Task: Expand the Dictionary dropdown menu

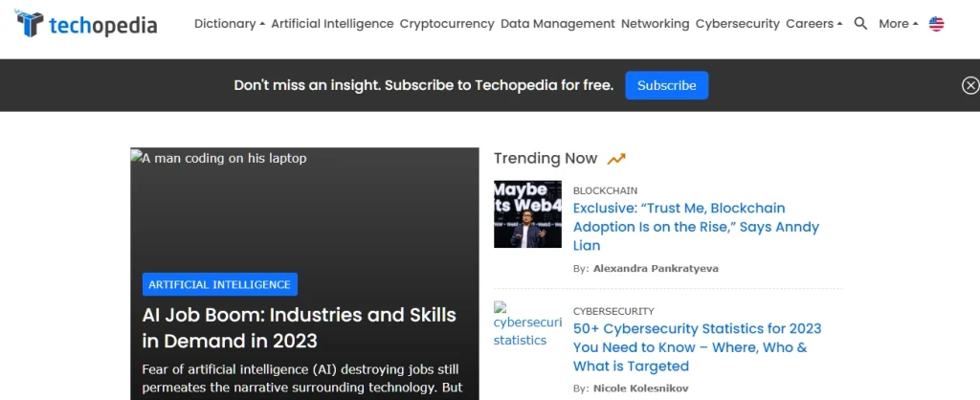Action: point(230,24)
